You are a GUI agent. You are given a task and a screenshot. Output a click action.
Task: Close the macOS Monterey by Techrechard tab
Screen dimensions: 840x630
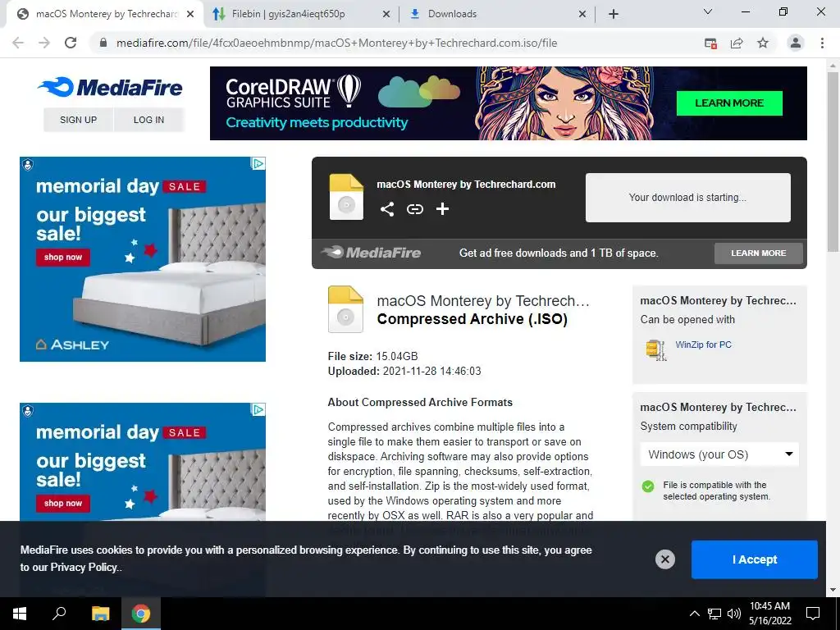tap(190, 14)
